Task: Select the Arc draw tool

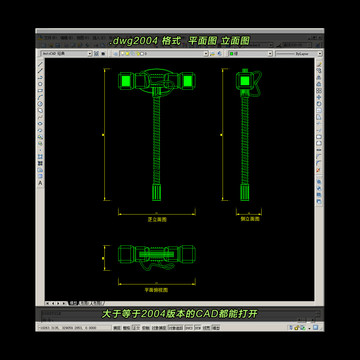Action: [x=40, y=97]
